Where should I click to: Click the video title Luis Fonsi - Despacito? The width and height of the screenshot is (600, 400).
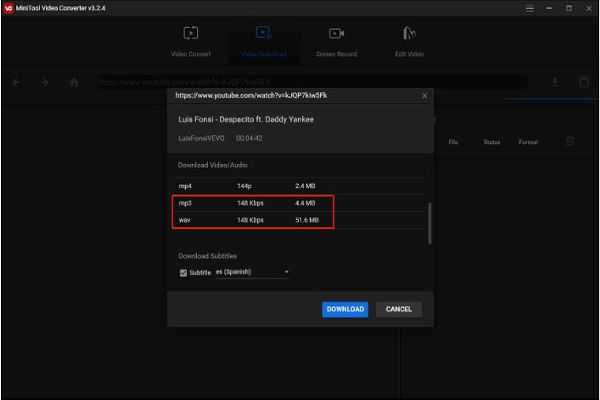click(x=246, y=119)
